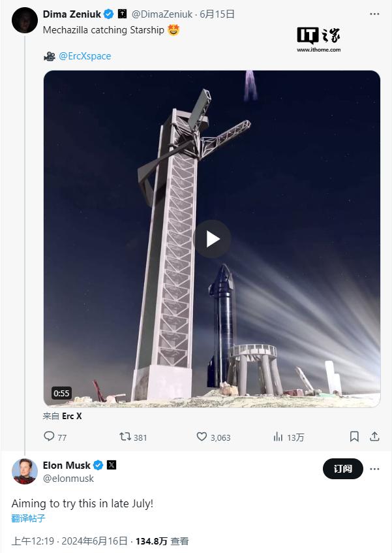Open more options for Dima Zeniuk's post
The width and height of the screenshot is (392, 553).
point(374,14)
